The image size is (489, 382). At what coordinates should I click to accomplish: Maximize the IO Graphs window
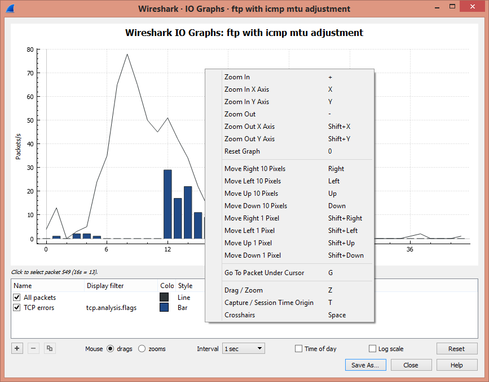tap(452, 6)
